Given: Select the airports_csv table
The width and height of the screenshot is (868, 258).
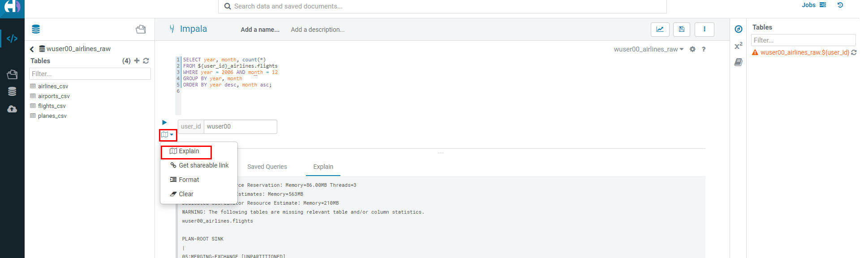Looking at the screenshot, I should tap(54, 96).
